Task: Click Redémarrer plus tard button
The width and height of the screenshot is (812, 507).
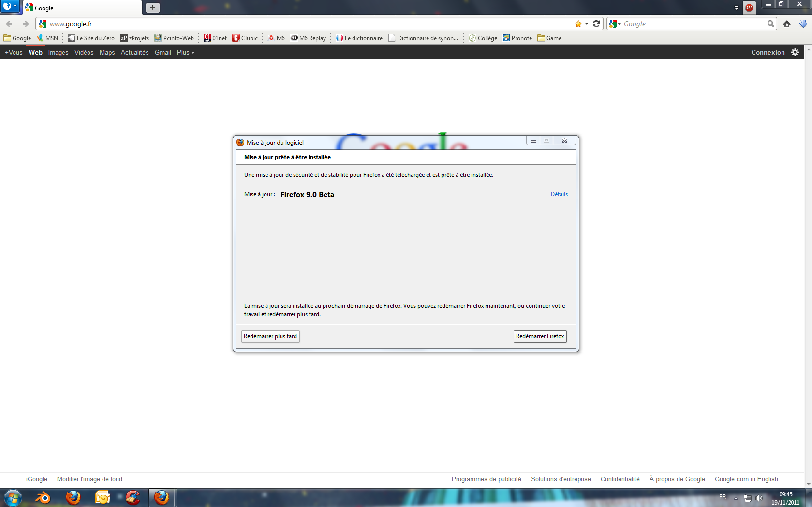Action: coord(270,336)
